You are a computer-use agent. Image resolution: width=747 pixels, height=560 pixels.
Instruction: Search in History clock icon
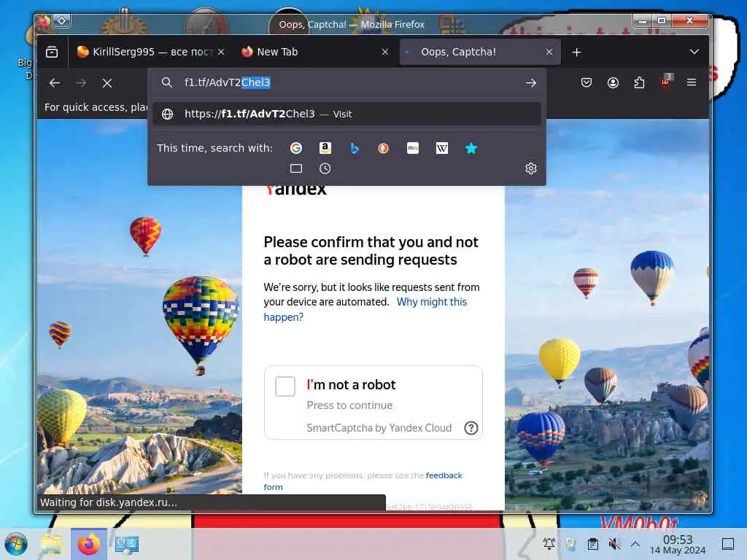click(x=325, y=168)
